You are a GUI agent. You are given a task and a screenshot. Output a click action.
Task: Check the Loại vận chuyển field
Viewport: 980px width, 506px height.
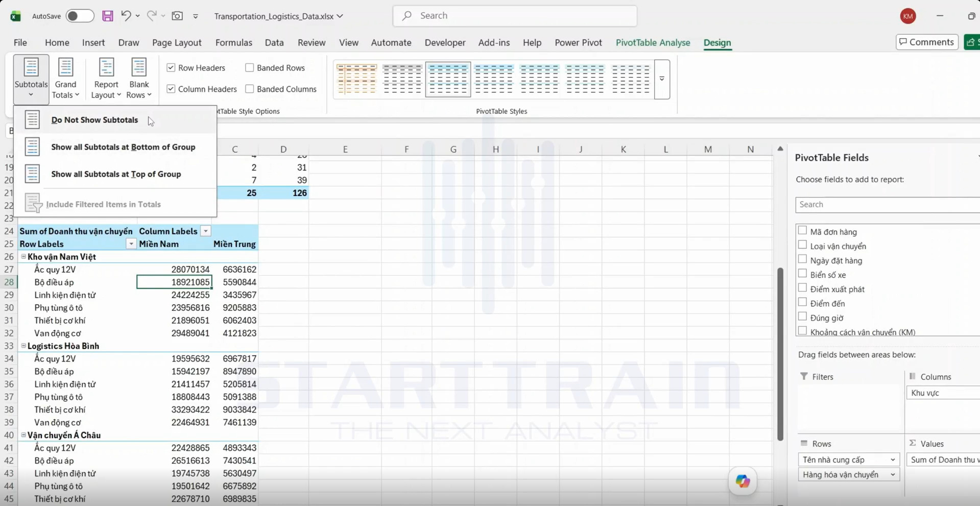pos(802,245)
